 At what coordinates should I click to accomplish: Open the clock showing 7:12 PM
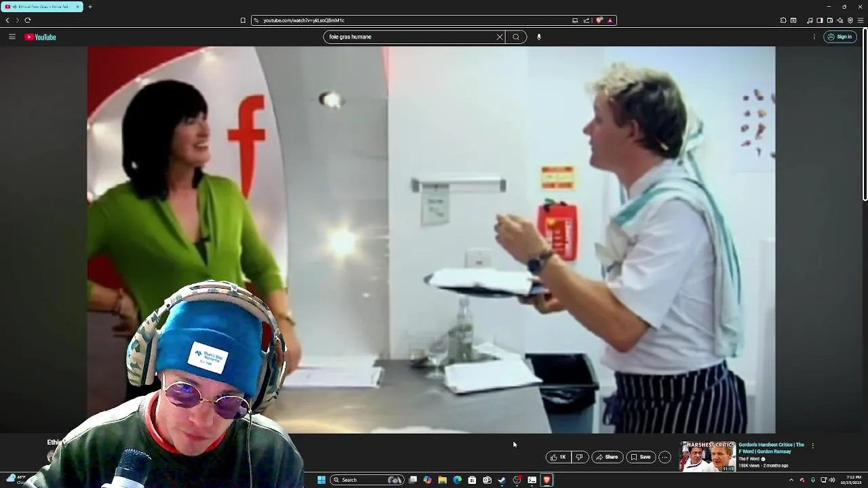[x=851, y=480]
